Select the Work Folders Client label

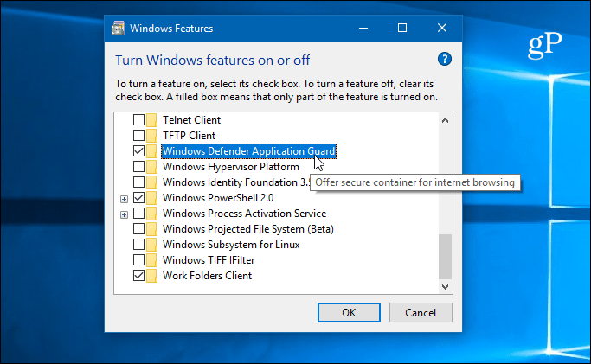pyautogui.click(x=207, y=276)
